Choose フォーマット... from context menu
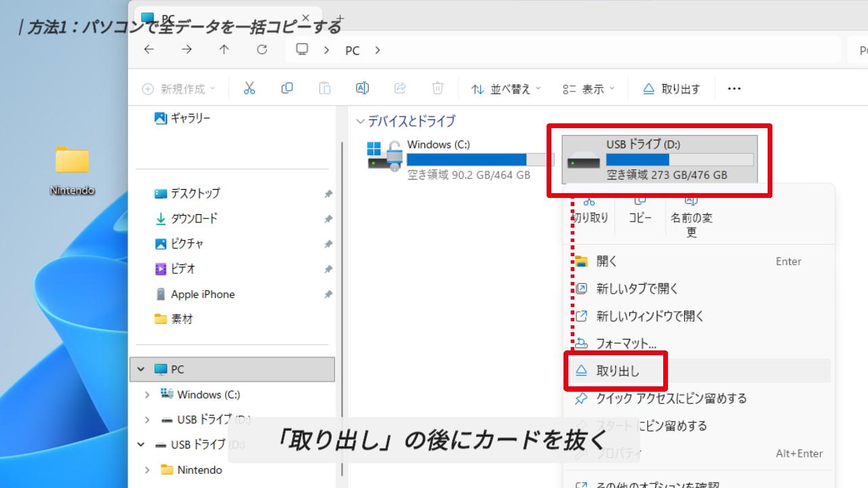The height and width of the screenshot is (488, 868). (625, 344)
